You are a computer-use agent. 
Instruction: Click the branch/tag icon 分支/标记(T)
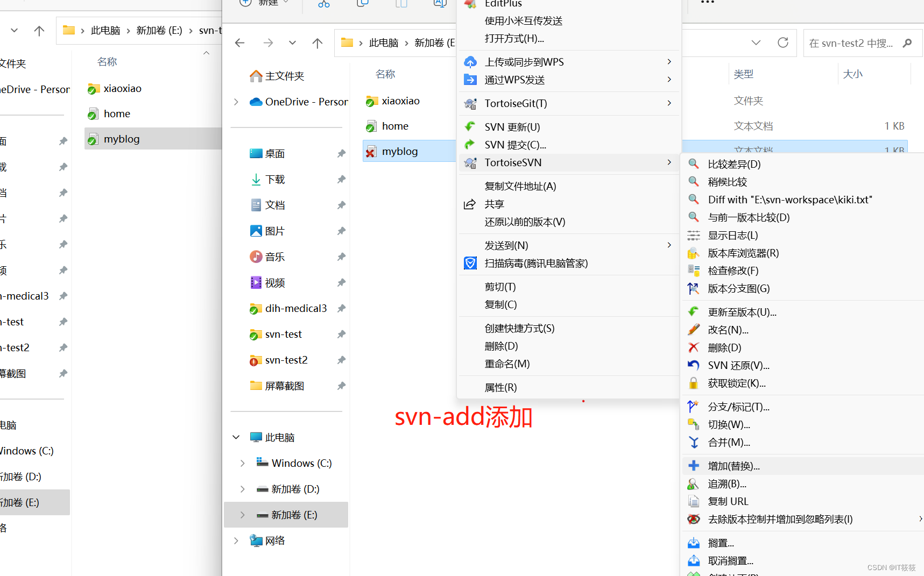coord(694,407)
